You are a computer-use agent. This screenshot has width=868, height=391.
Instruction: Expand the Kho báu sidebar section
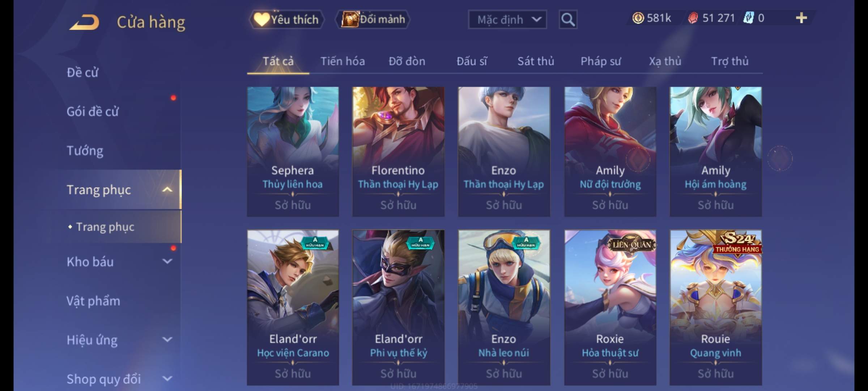point(167,261)
